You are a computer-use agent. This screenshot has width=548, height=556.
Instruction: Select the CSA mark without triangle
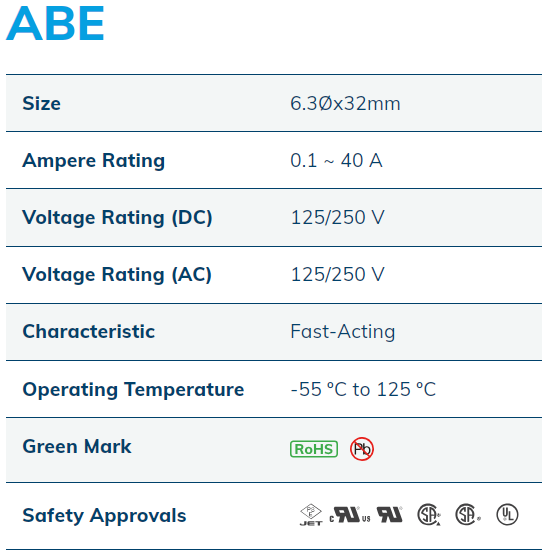point(468,515)
